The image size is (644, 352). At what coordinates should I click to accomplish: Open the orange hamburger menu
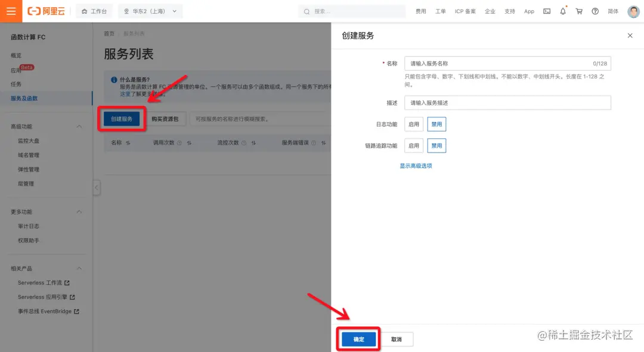coord(11,11)
